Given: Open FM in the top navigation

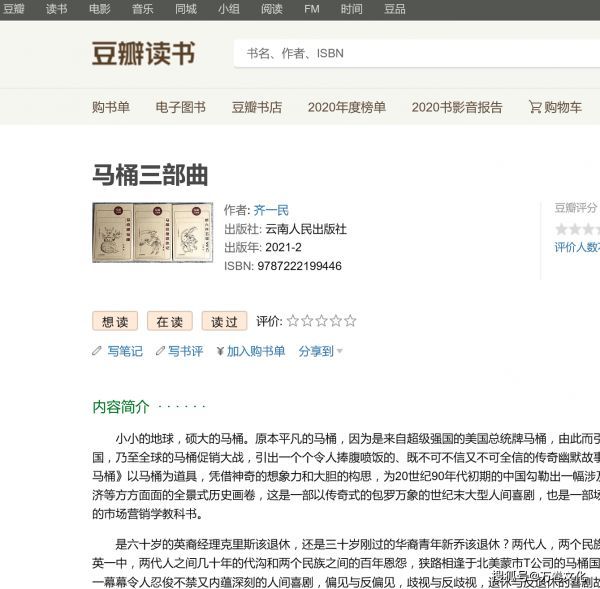Looking at the screenshot, I should click(312, 8).
